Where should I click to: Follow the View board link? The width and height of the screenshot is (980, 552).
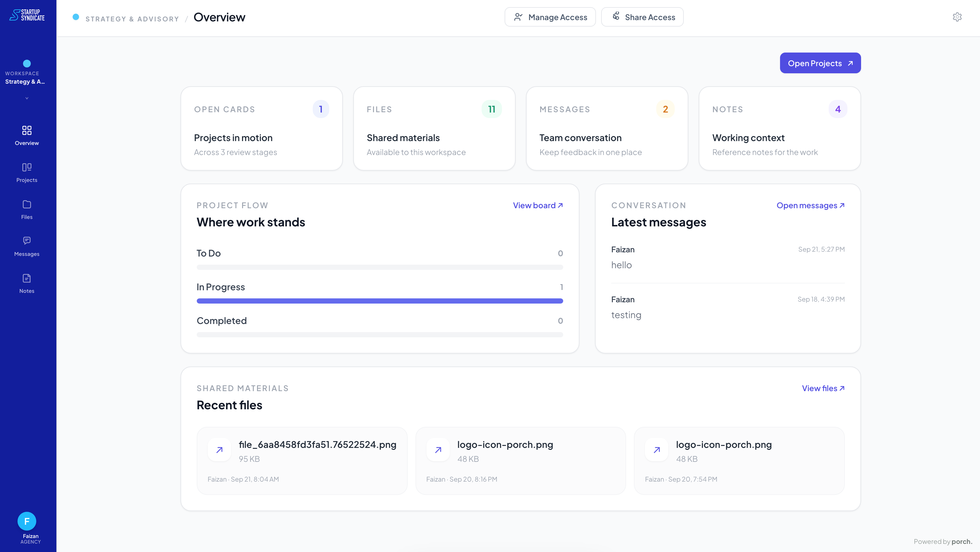538,205
